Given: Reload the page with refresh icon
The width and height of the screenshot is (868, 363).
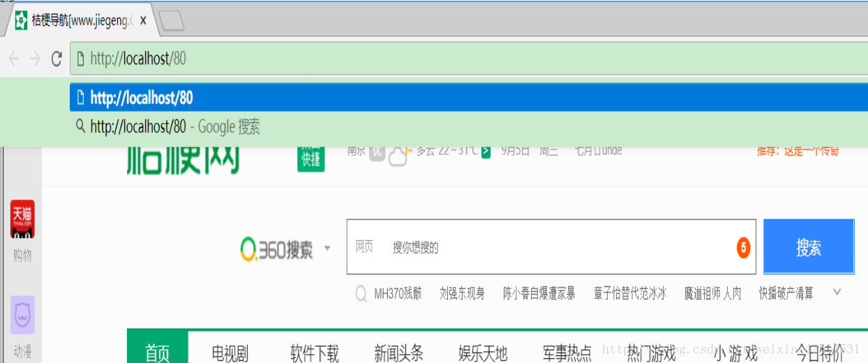Looking at the screenshot, I should tap(57, 59).
